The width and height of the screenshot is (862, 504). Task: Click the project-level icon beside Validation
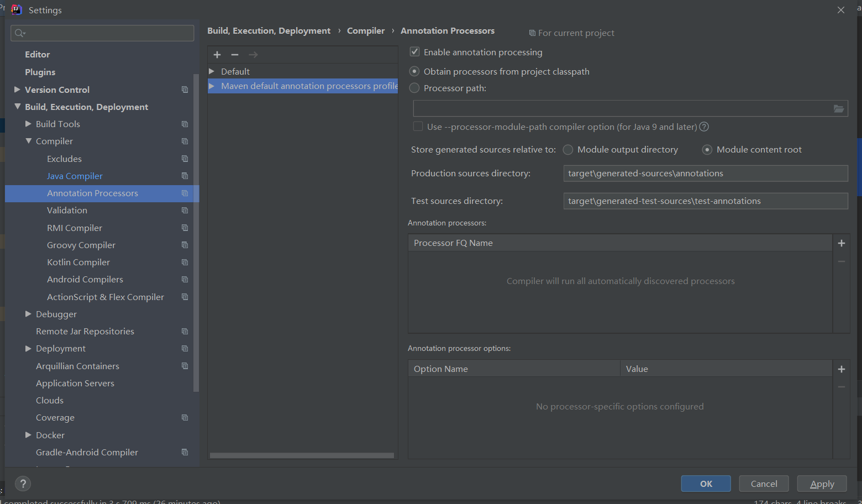click(185, 211)
